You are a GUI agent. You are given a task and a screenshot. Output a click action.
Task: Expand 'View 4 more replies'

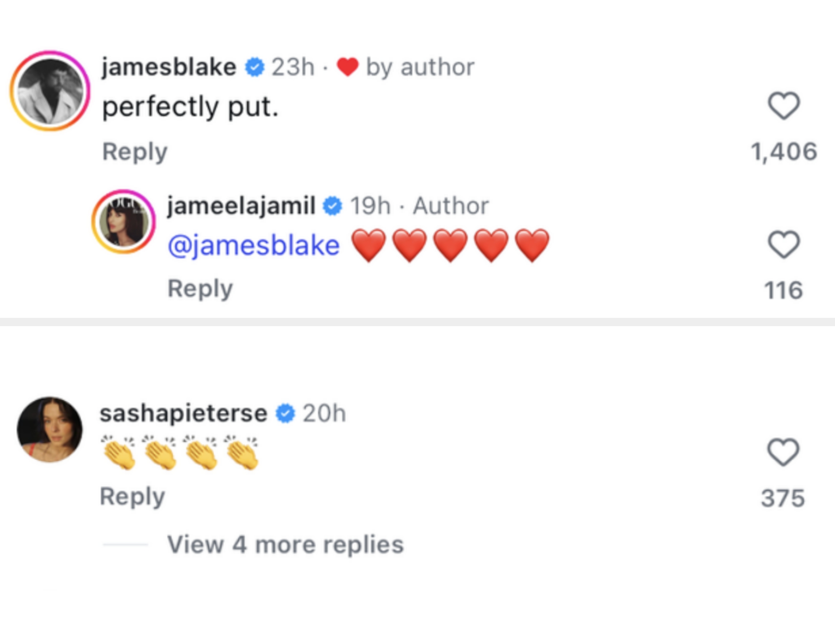(285, 544)
